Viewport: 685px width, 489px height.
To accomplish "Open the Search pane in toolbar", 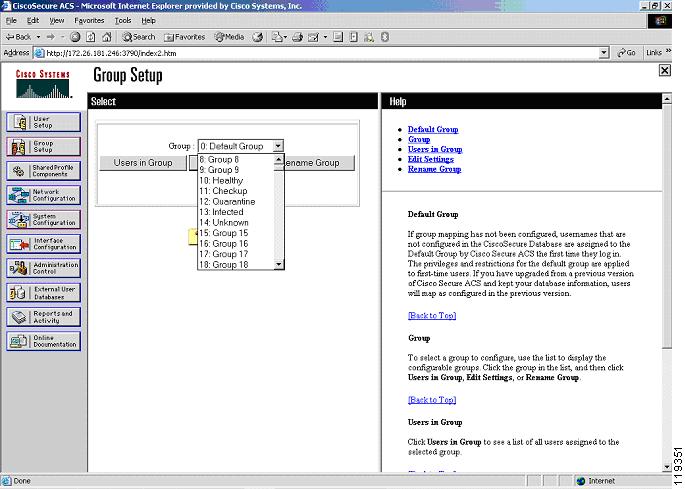I will coord(138,37).
